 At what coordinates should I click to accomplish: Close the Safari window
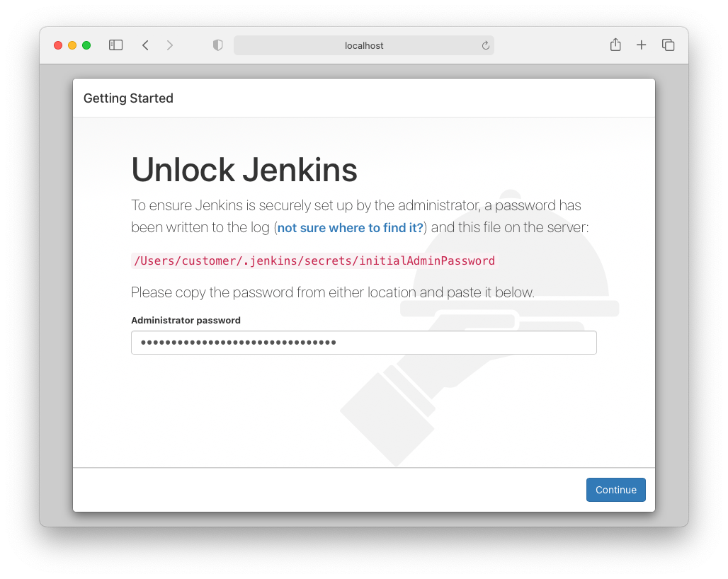click(58, 45)
